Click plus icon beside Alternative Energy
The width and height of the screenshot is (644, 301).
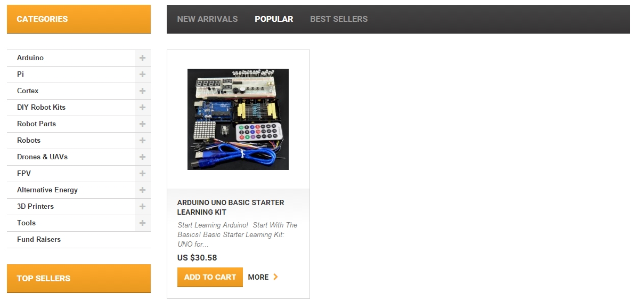point(142,190)
